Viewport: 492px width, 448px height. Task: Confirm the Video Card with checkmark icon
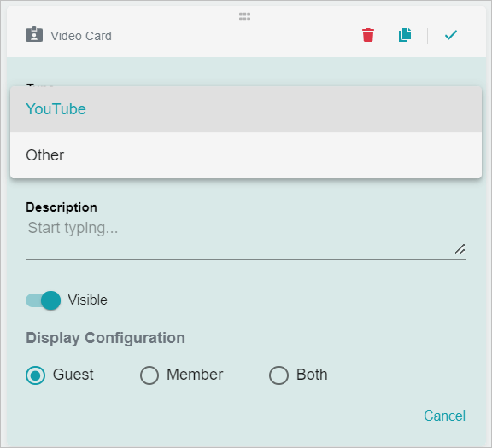click(451, 35)
